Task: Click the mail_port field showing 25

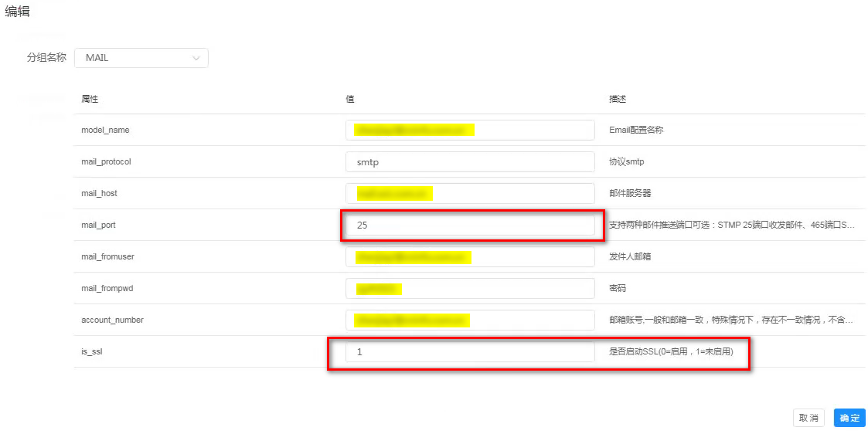Action: point(470,225)
